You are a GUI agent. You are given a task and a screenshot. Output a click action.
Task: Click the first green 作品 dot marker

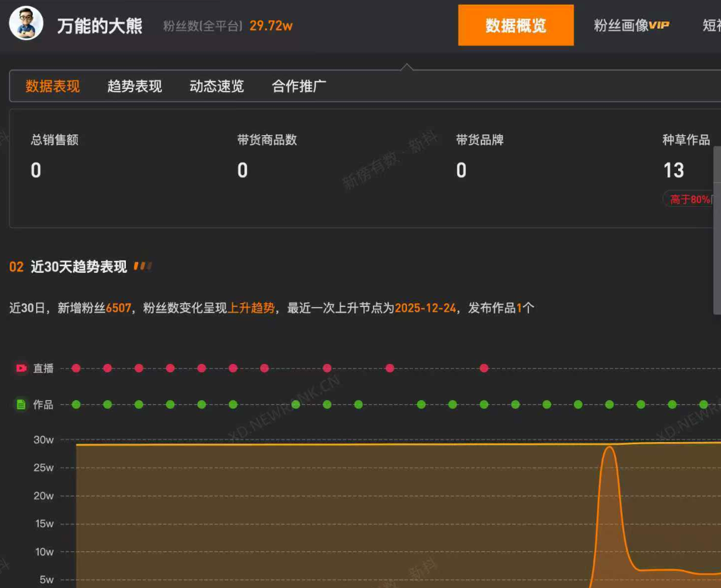(76, 404)
